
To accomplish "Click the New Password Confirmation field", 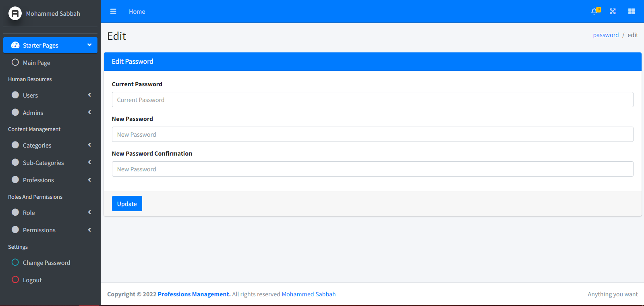I will click(x=372, y=169).
